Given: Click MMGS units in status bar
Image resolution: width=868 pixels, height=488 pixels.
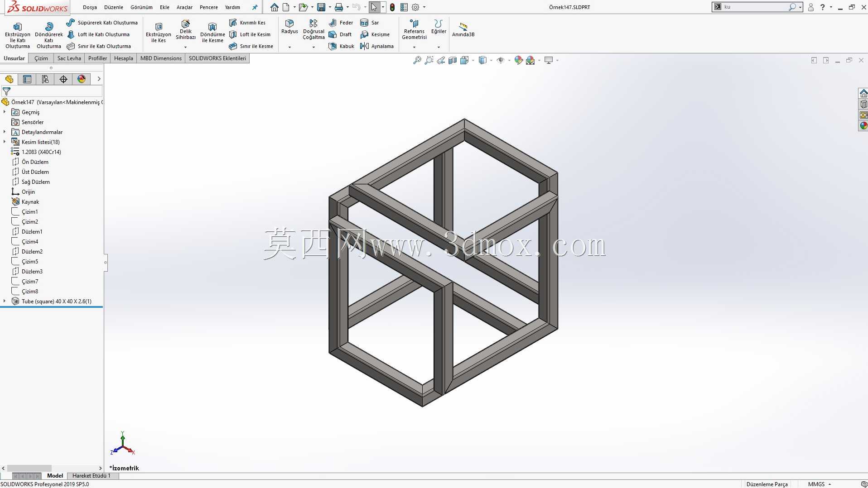Looking at the screenshot, I should click(x=816, y=484).
